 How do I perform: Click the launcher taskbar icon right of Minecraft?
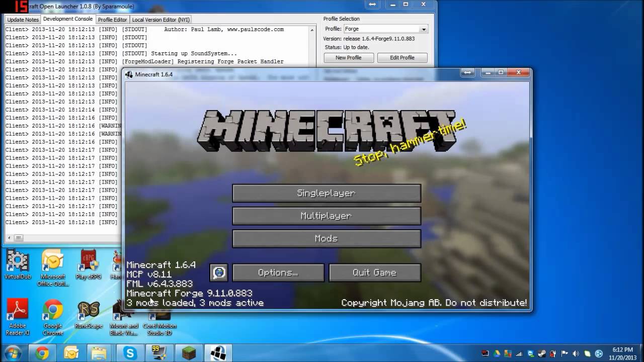[x=218, y=353]
